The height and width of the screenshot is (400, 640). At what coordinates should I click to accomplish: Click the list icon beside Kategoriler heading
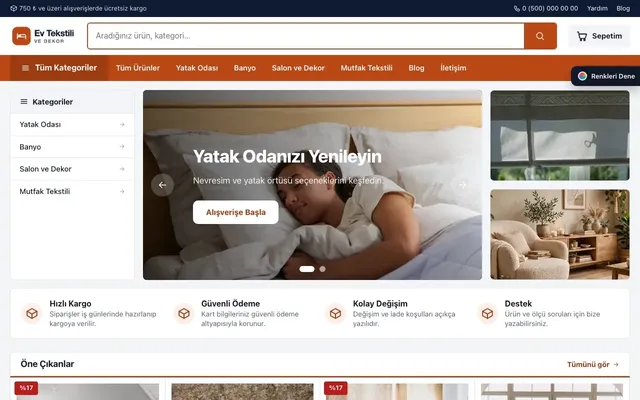pos(24,102)
